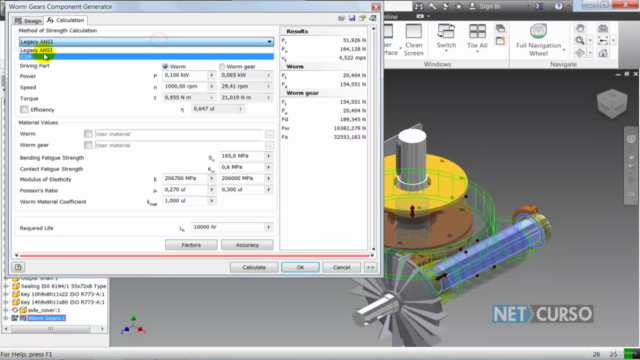
Task: Click the open folder icon in dialog toolbar
Action: pyautogui.click(x=342, y=18)
